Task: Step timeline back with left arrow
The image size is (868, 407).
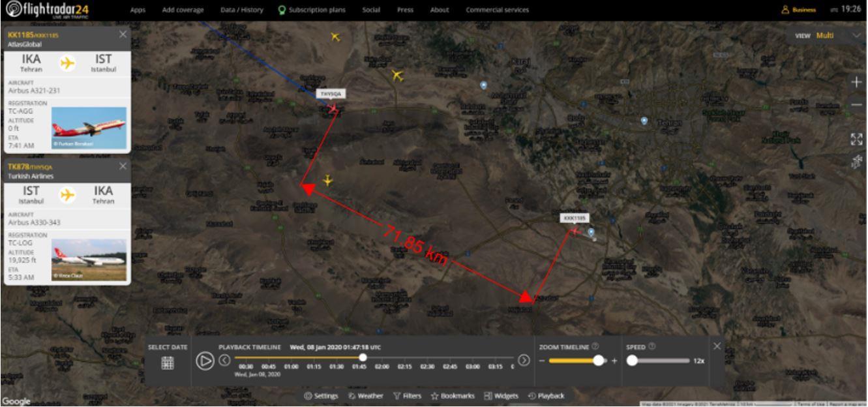Action: pos(225,360)
